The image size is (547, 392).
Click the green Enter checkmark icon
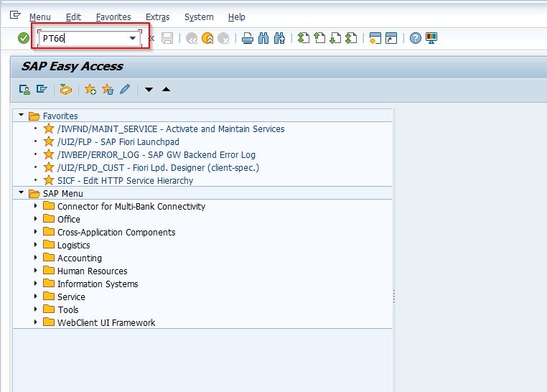point(24,38)
